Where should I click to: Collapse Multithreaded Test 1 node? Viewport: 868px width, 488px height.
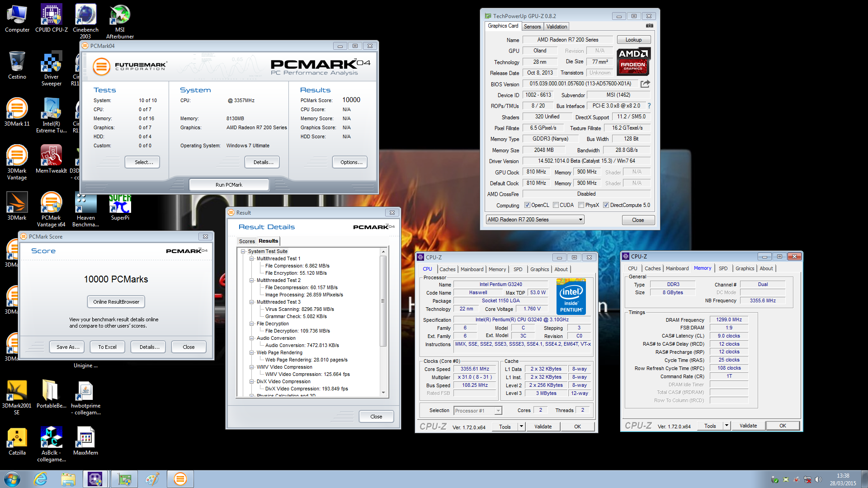[x=251, y=258]
